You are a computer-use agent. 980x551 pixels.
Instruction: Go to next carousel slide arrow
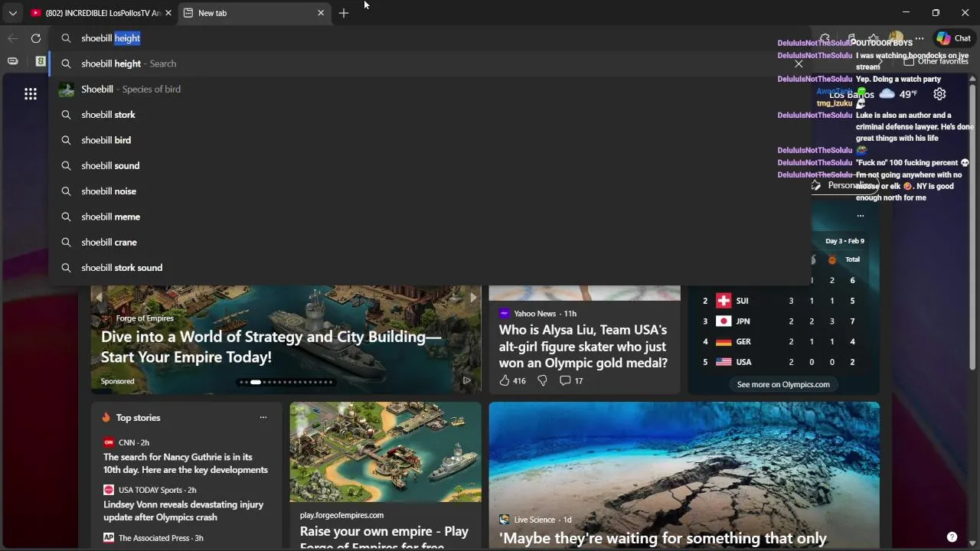[x=473, y=298]
